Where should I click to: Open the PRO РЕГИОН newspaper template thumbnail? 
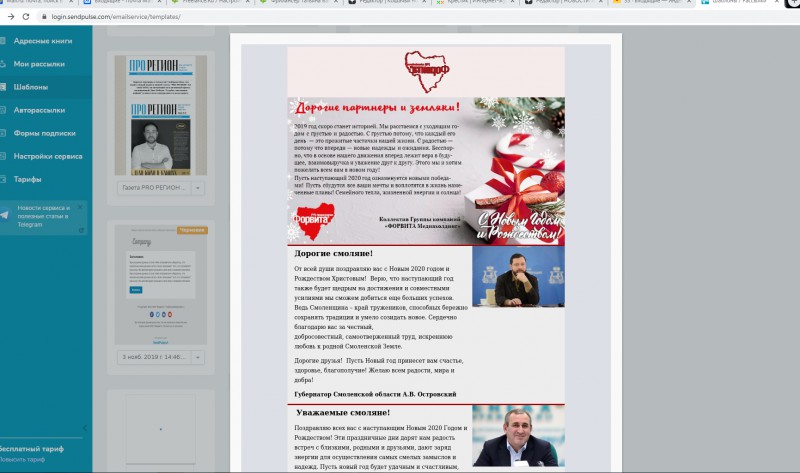point(161,115)
